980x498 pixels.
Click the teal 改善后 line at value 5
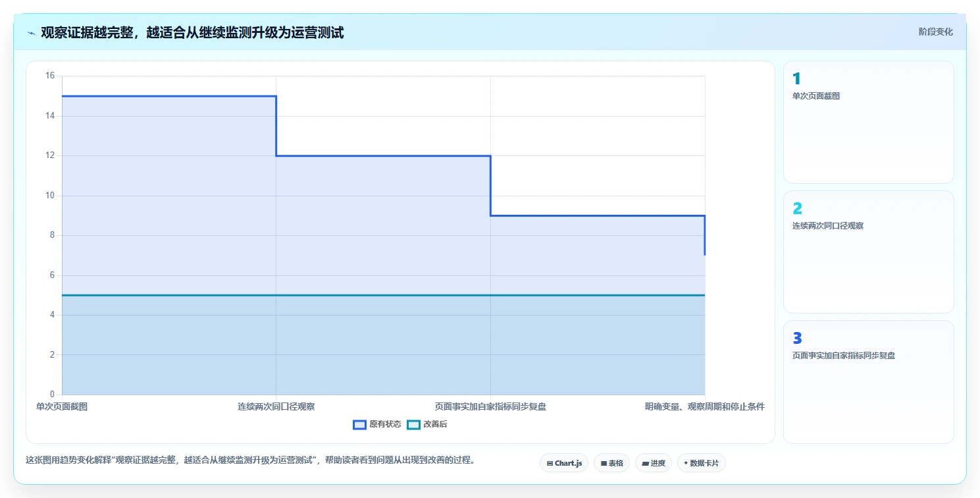pos(383,295)
